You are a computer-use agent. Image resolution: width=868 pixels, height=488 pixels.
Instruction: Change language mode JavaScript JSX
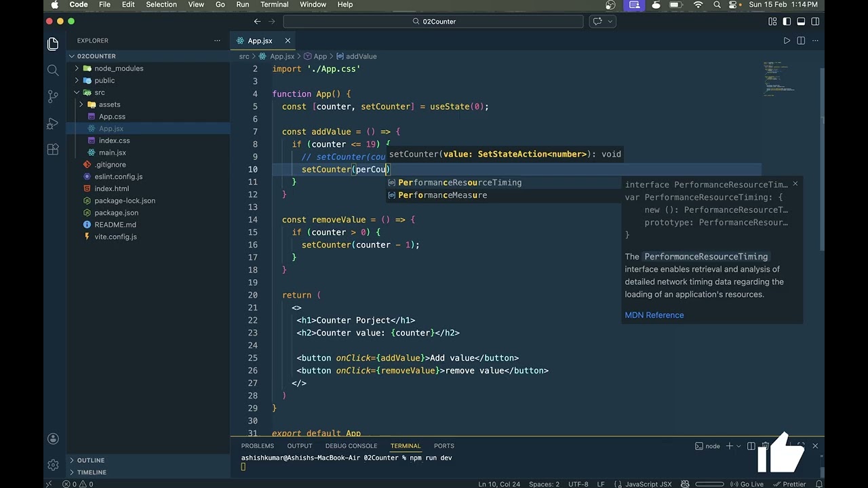[x=648, y=484]
